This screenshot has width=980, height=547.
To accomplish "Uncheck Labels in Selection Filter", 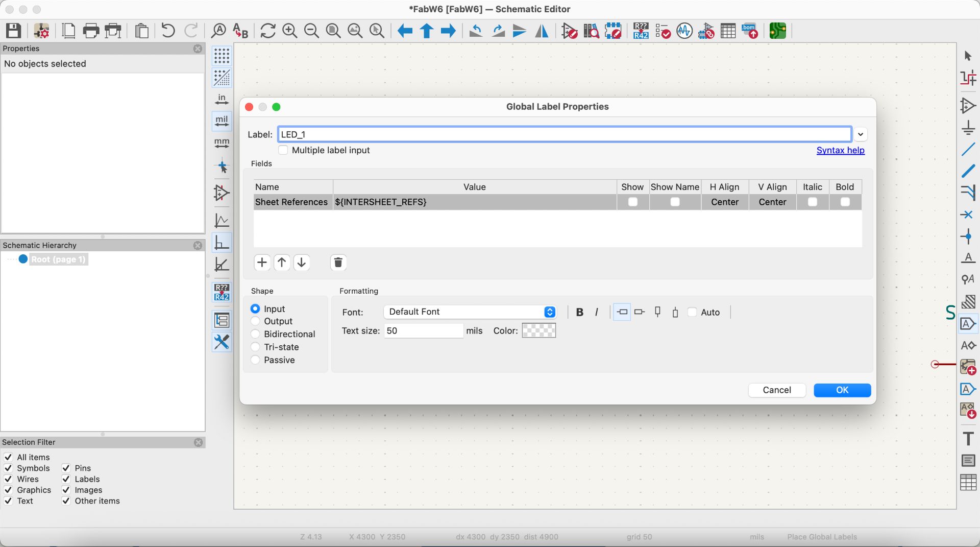I will coord(66,479).
